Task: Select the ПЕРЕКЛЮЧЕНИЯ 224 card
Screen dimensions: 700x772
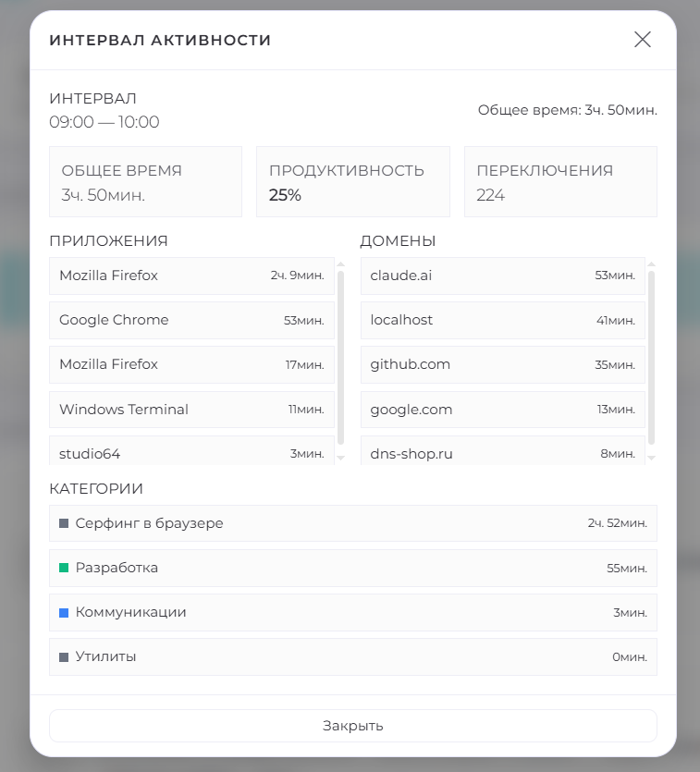Action: [560, 182]
